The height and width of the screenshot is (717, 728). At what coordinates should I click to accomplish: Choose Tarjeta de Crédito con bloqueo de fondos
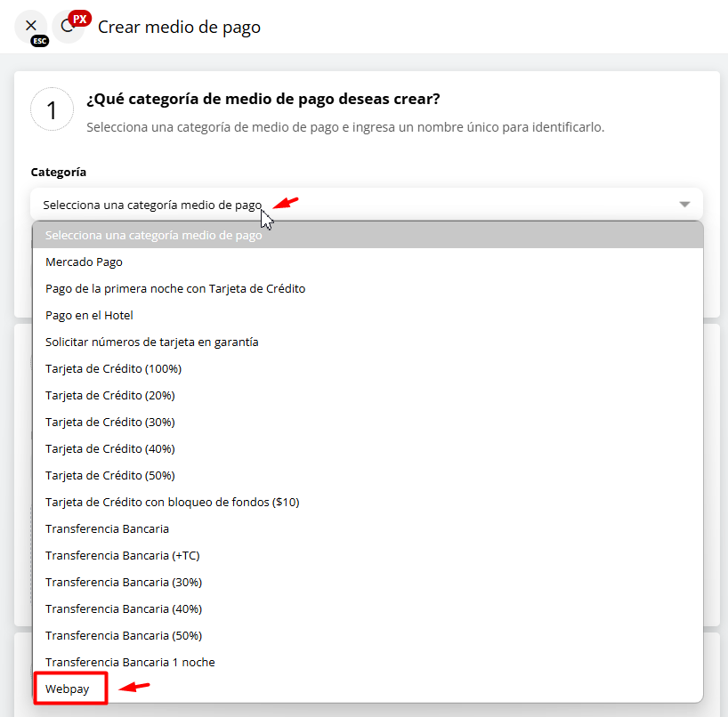pos(172,503)
